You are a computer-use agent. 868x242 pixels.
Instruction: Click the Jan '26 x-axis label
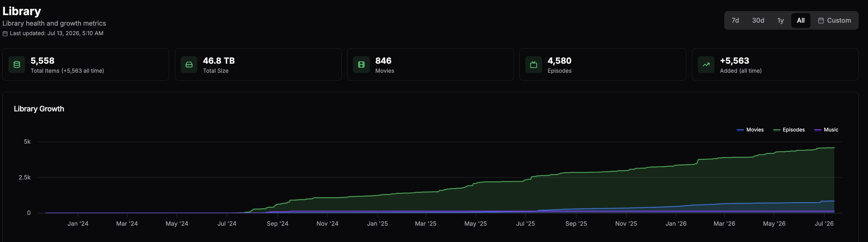[676, 223]
